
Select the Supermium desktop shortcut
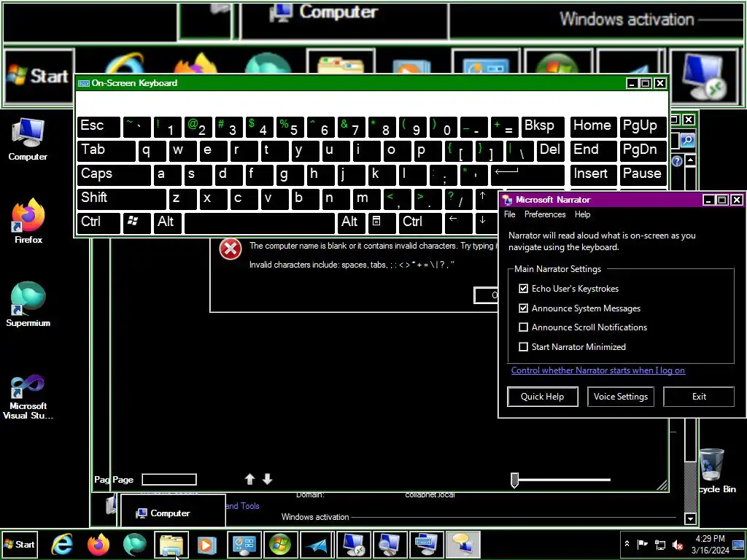28,305
